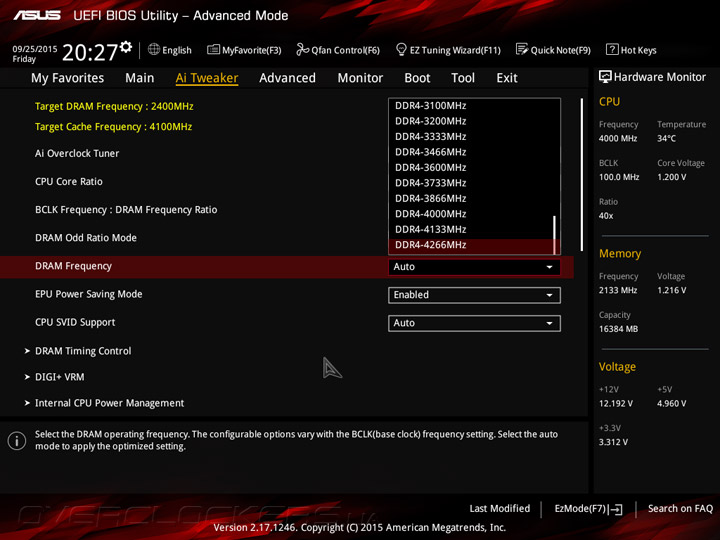Switch to the Main tab
720x540 pixels.
click(x=140, y=78)
